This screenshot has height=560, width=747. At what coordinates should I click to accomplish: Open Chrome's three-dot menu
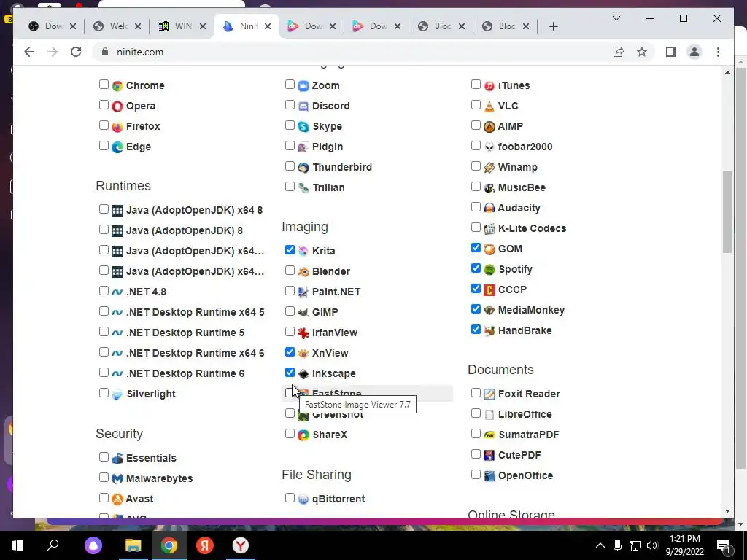point(718,52)
